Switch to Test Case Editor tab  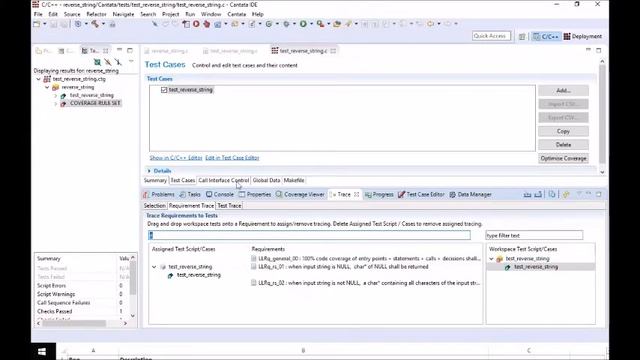point(421,195)
